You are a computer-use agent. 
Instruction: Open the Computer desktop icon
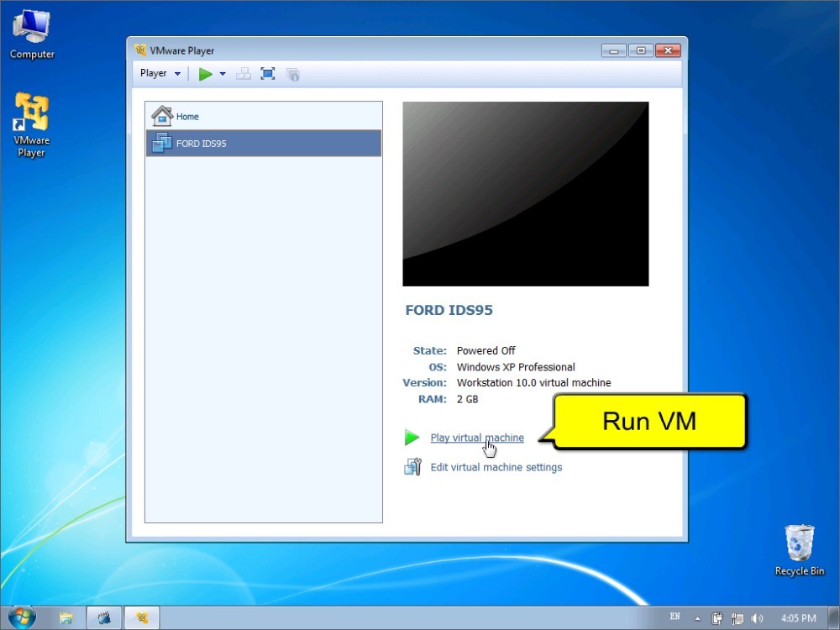click(x=32, y=35)
